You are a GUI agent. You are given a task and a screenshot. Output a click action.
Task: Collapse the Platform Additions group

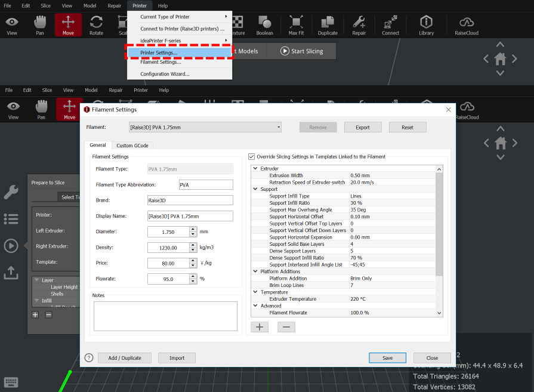click(x=256, y=271)
